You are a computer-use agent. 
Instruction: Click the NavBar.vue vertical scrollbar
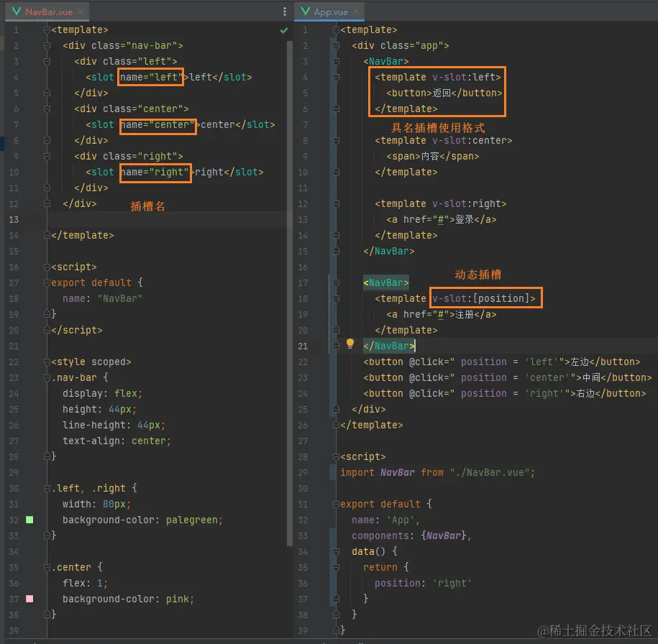(x=289, y=294)
